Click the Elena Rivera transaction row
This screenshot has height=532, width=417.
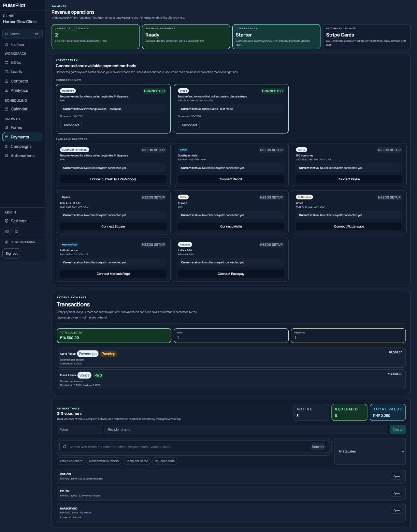[x=231, y=379]
